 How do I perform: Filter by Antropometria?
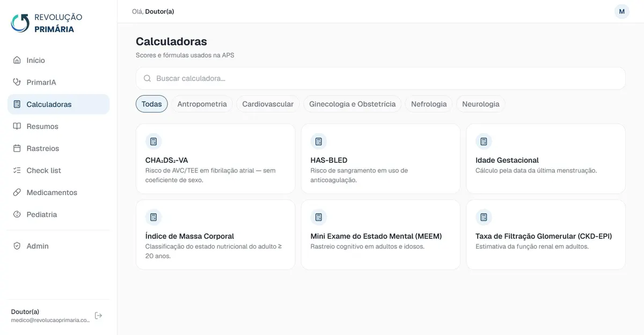coord(202,104)
